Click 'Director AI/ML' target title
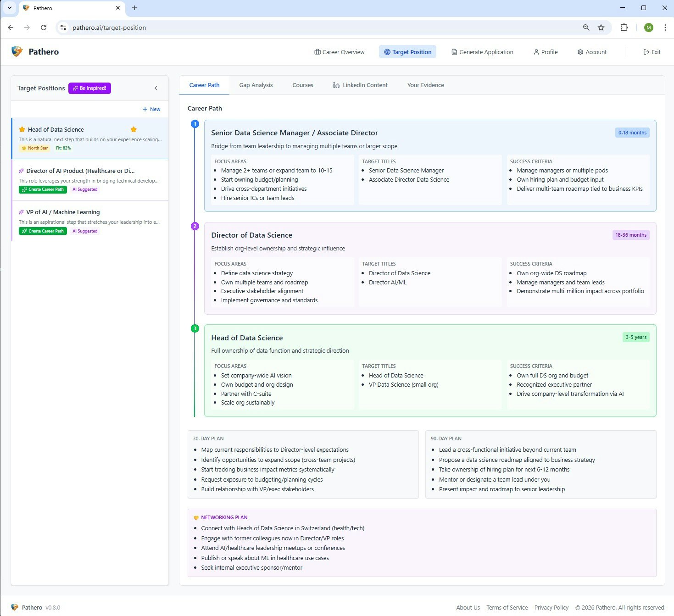Image resolution: width=674 pixels, height=616 pixels. click(388, 282)
